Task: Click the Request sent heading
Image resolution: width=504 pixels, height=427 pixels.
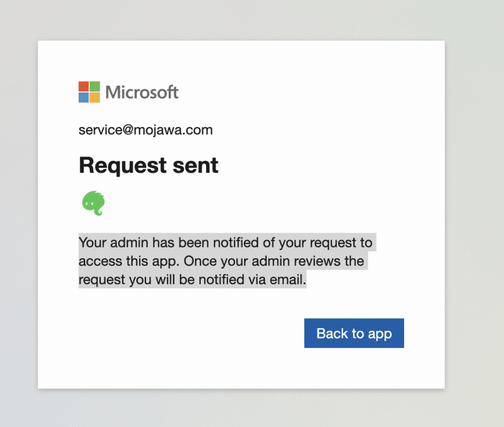Action: tap(149, 165)
